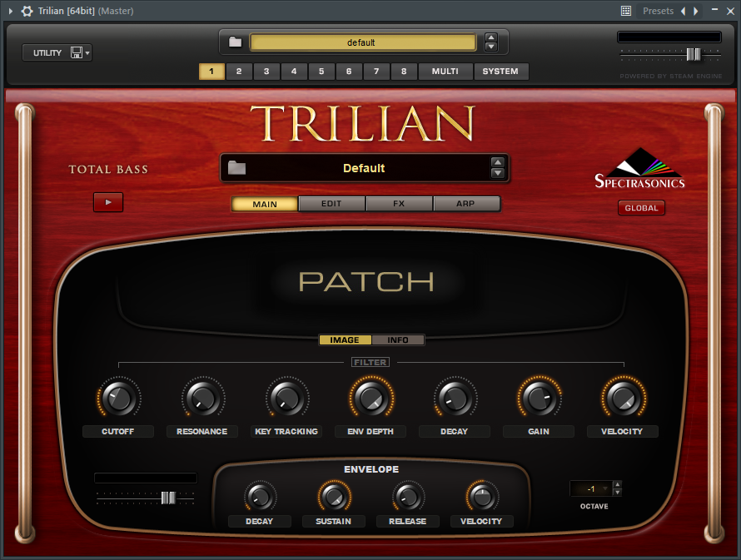Select part 4
Screen dimensions: 741x560
[x=294, y=72]
